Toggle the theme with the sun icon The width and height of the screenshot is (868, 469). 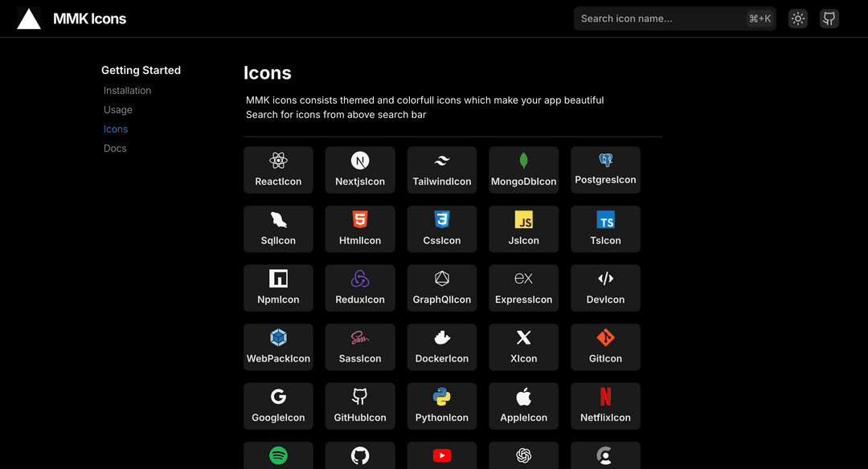pyautogui.click(x=797, y=18)
